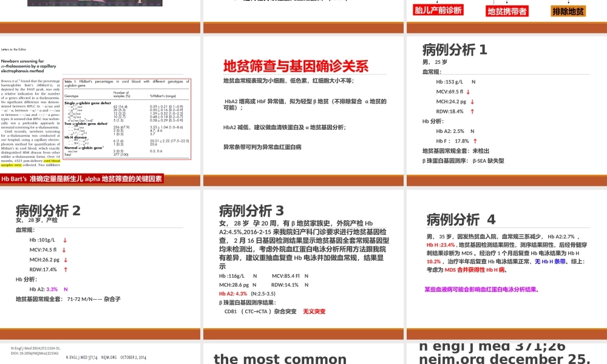
Task: Click the 排除地贫 label
Action: pos(568,10)
